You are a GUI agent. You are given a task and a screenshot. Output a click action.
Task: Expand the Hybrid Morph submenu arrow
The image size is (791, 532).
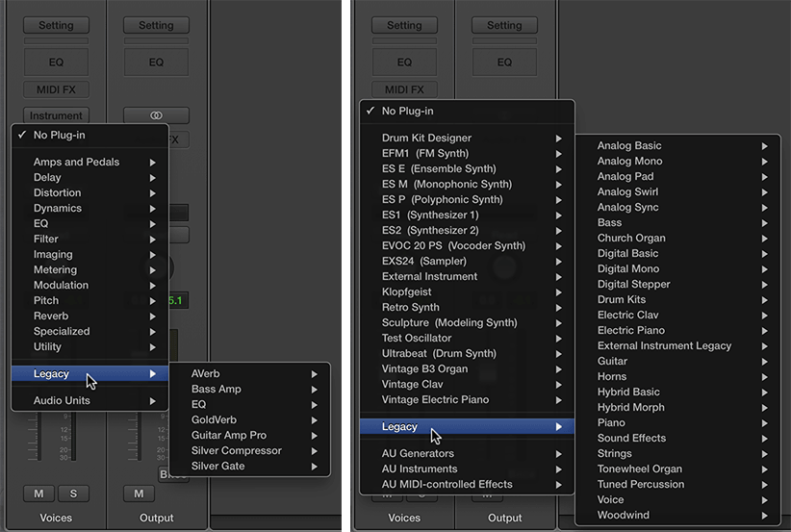[764, 408]
